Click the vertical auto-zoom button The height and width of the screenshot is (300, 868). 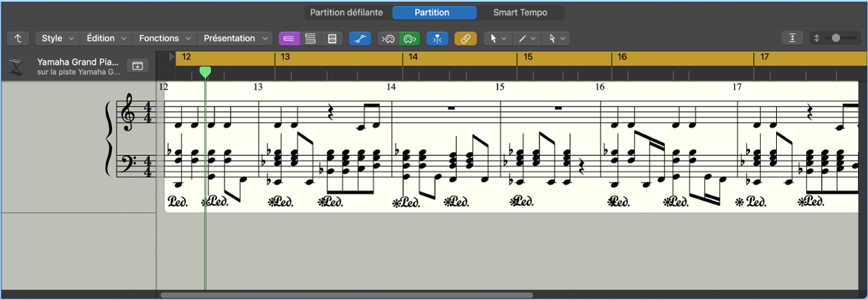[x=793, y=39]
